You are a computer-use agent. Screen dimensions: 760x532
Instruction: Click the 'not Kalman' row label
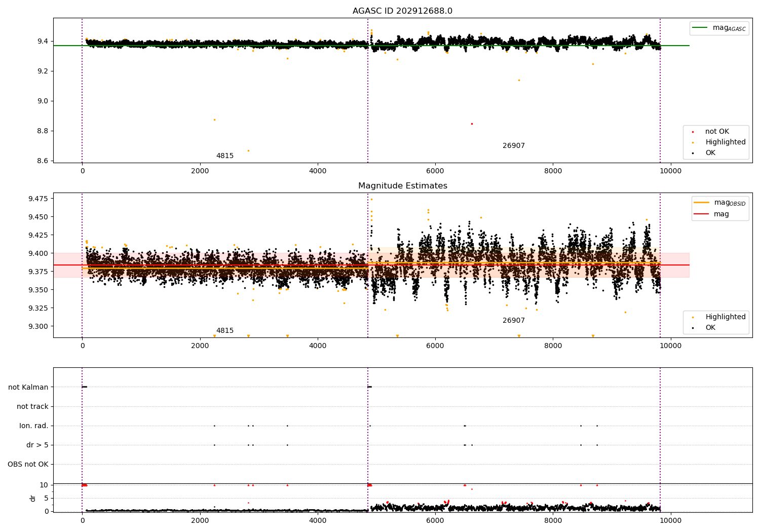(x=28, y=388)
